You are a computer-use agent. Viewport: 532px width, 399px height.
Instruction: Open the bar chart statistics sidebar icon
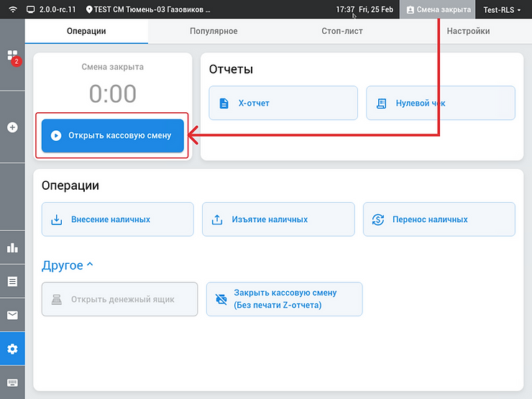pyautogui.click(x=12, y=248)
